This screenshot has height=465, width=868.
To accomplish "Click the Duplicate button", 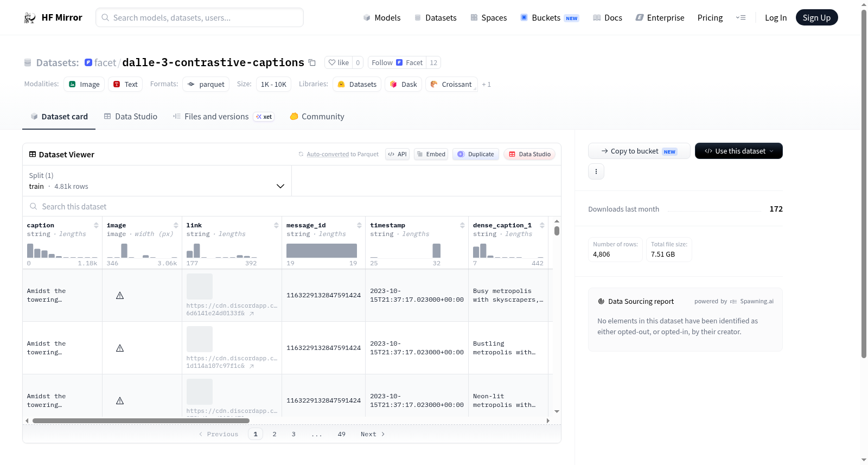I will (x=476, y=154).
